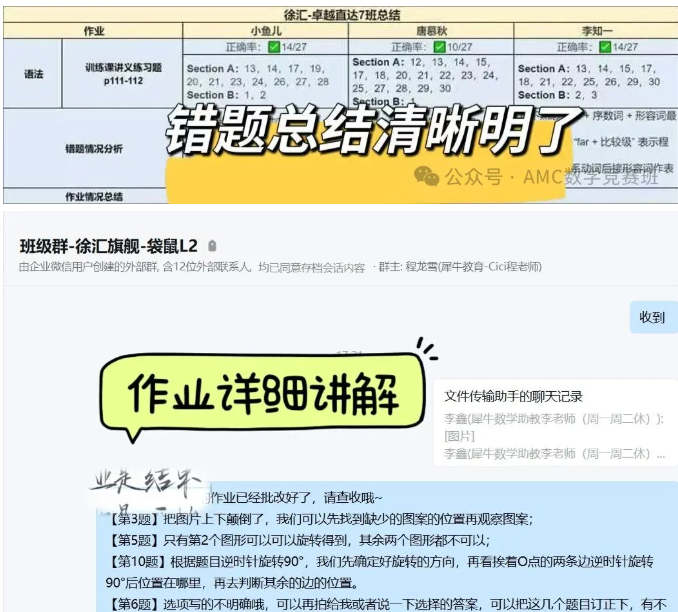The image size is (678, 612).
Task: Select the 李知一 column header
Action: point(596,31)
